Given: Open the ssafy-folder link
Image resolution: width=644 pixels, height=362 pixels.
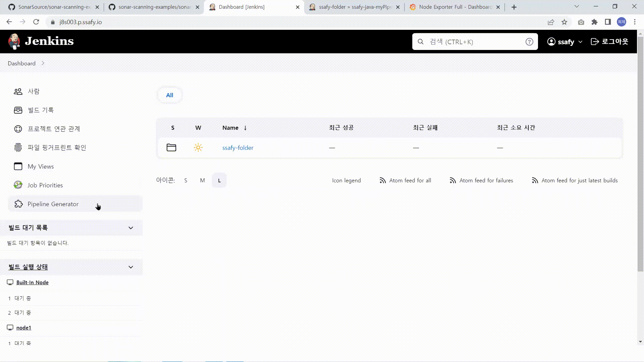Looking at the screenshot, I should pyautogui.click(x=238, y=148).
